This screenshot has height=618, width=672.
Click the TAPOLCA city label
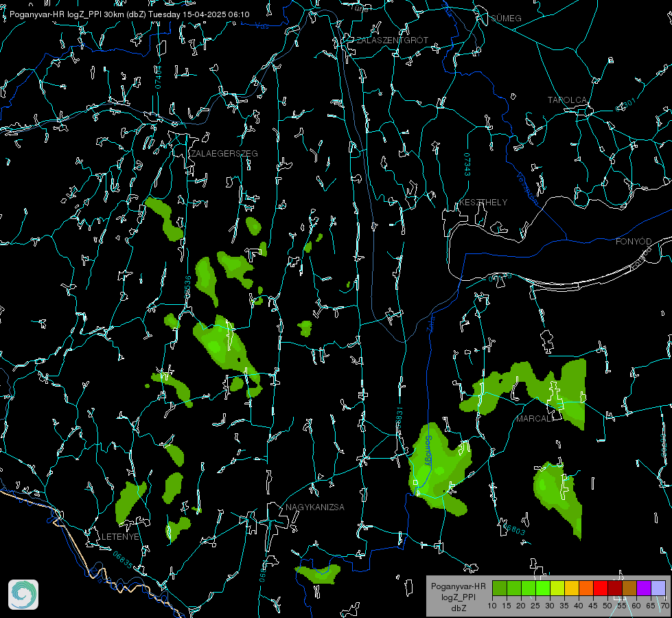(x=567, y=100)
